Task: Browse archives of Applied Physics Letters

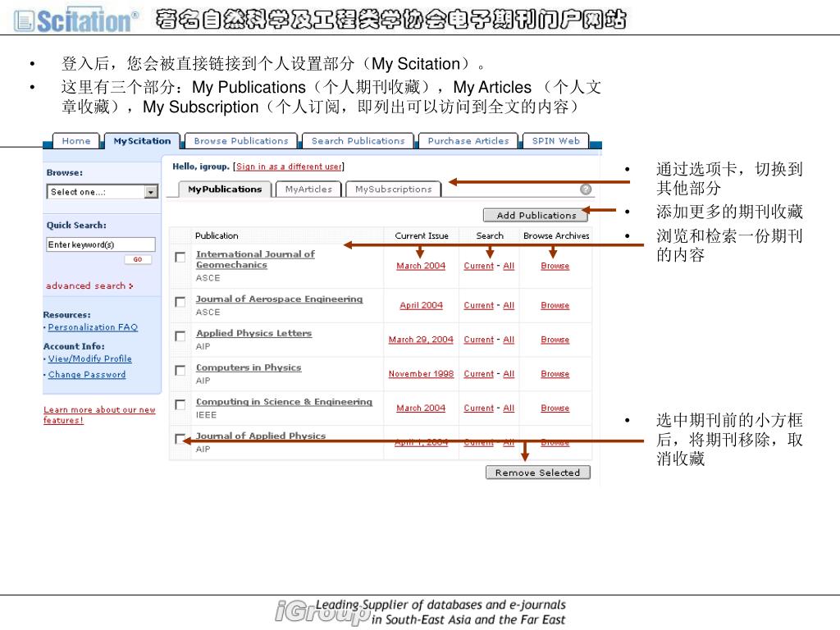Action: click(555, 340)
